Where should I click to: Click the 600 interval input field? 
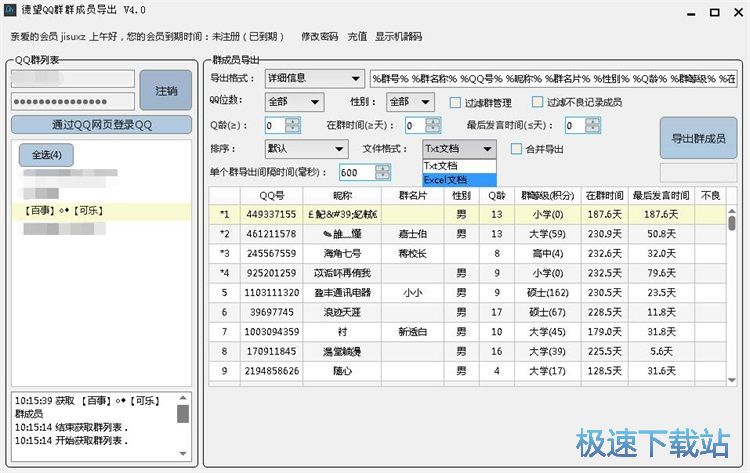coord(357,173)
